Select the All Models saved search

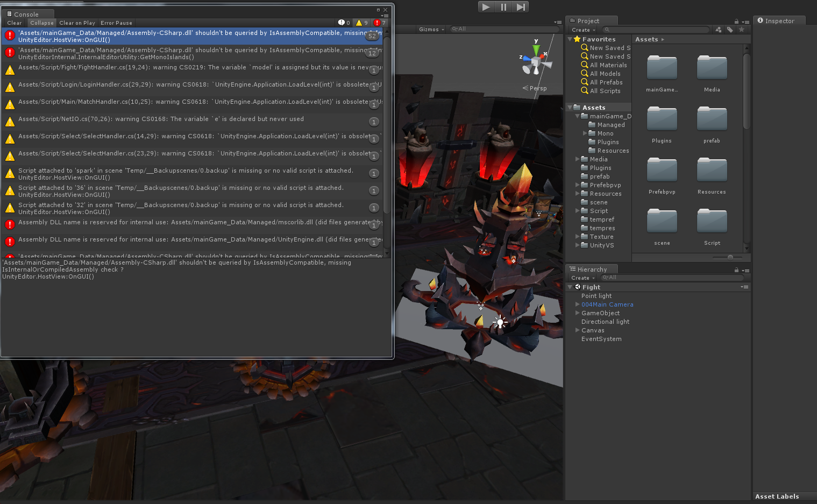coord(605,74)
